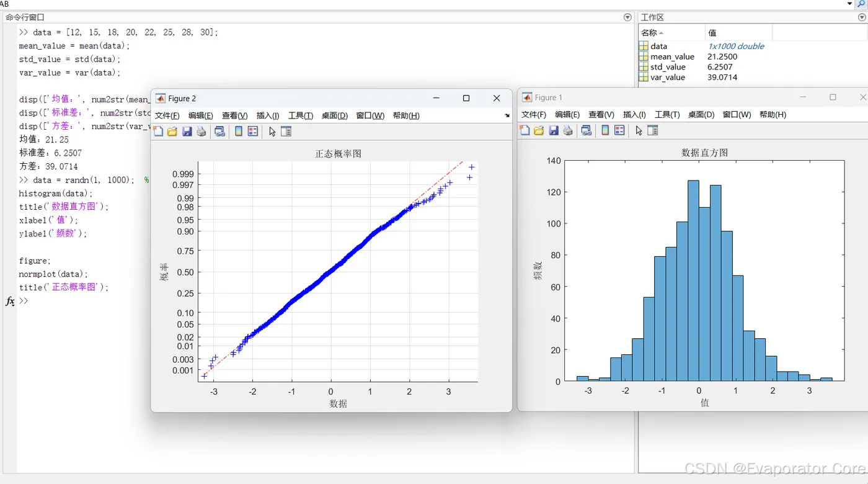Click the 工作区 panel title
This screenshot has height=484, width=868.
(x=652, y=17)
